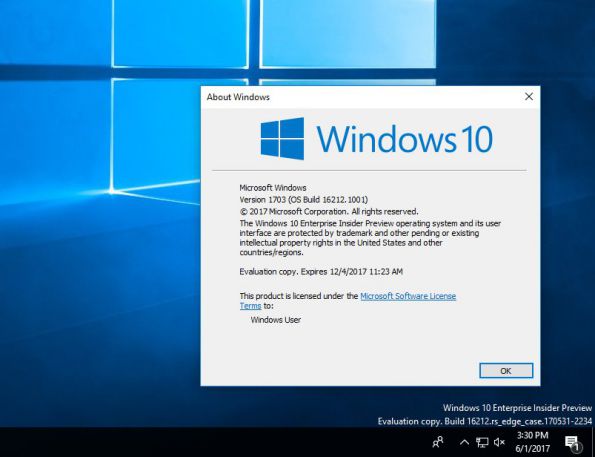This screenshot has width=595, height=457.
Task: Click the Windows User licensee name
Action: pos(276,320)
